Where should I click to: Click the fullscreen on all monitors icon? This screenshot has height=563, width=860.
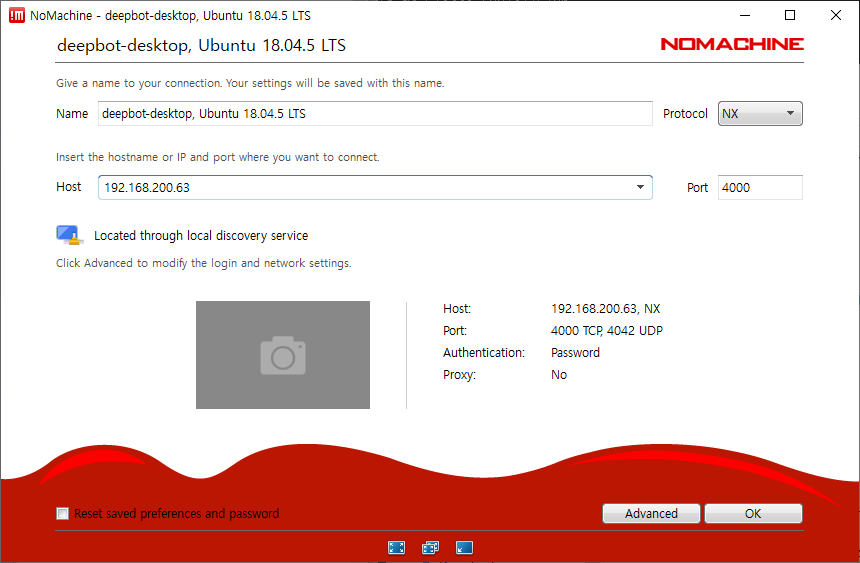[431, 547]
